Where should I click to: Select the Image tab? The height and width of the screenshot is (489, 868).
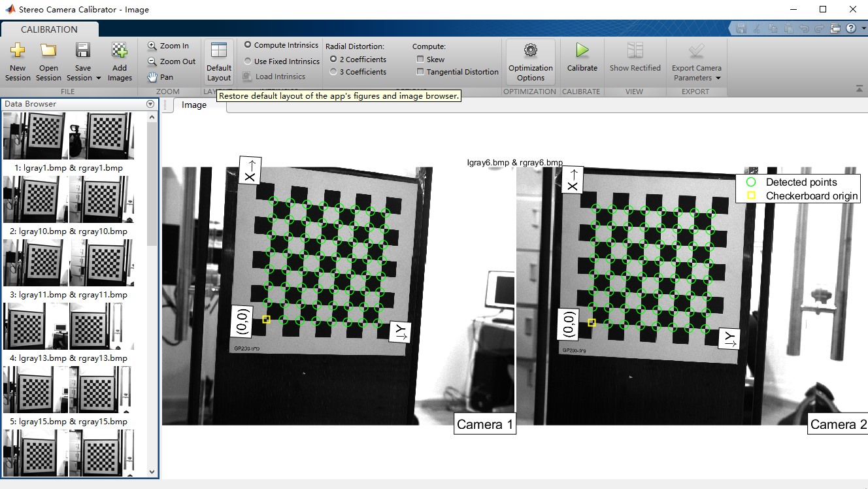pyautogui.click(x=194, y=105)
